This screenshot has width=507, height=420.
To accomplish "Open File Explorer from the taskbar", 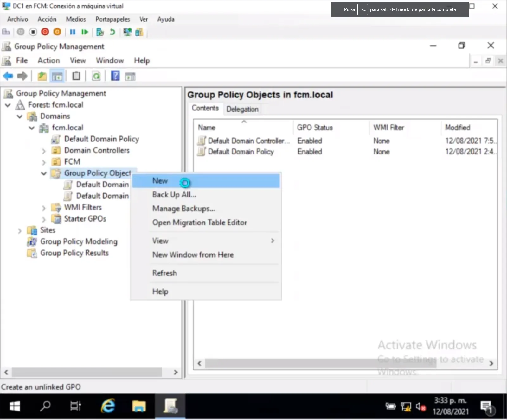I will click(139, 406).
